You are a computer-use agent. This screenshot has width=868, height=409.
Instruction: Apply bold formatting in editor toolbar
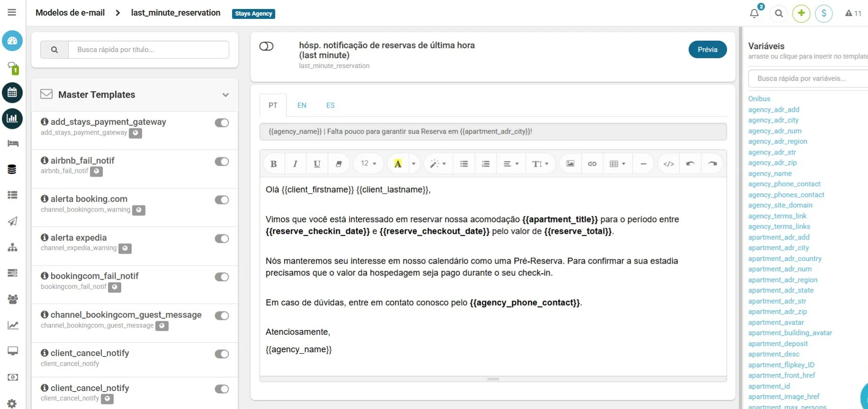[273, 164]
